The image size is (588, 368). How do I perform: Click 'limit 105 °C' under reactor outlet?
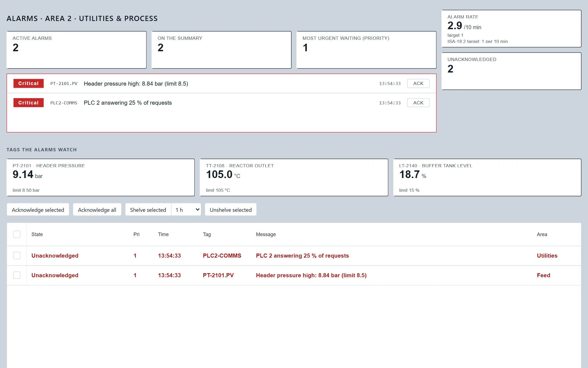(218, 190)
